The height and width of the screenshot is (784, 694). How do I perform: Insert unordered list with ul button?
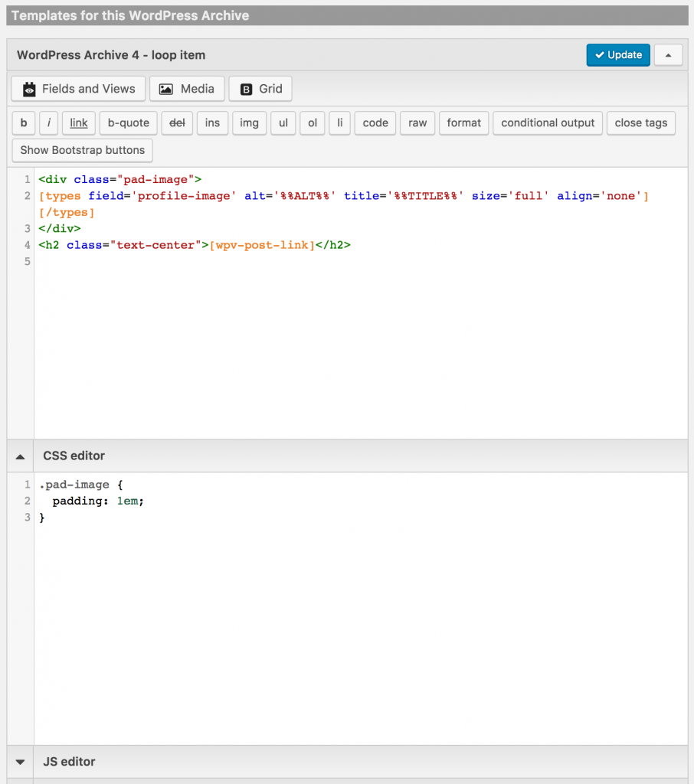[283, 123]
